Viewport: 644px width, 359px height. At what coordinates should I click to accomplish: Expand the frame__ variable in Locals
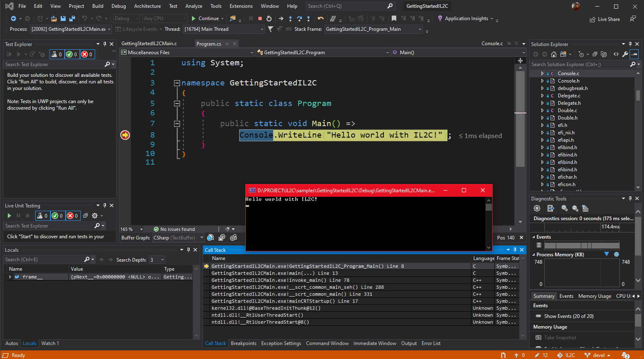(10, 277)
